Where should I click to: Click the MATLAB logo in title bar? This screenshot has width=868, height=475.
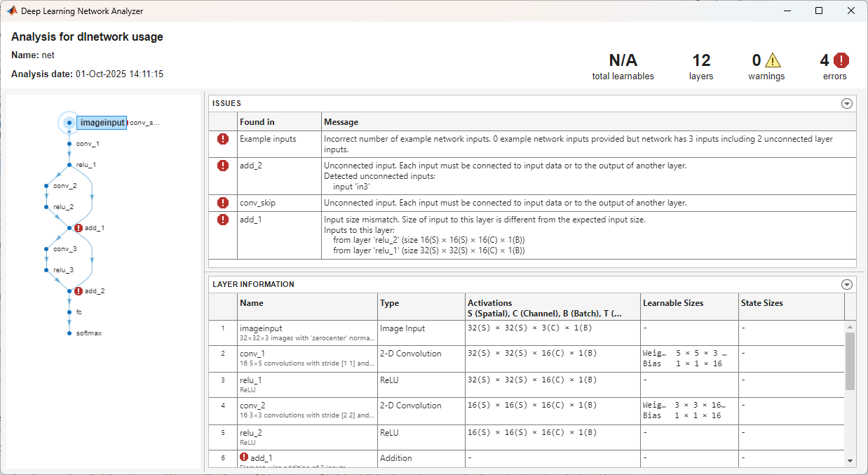coord(12,11)
